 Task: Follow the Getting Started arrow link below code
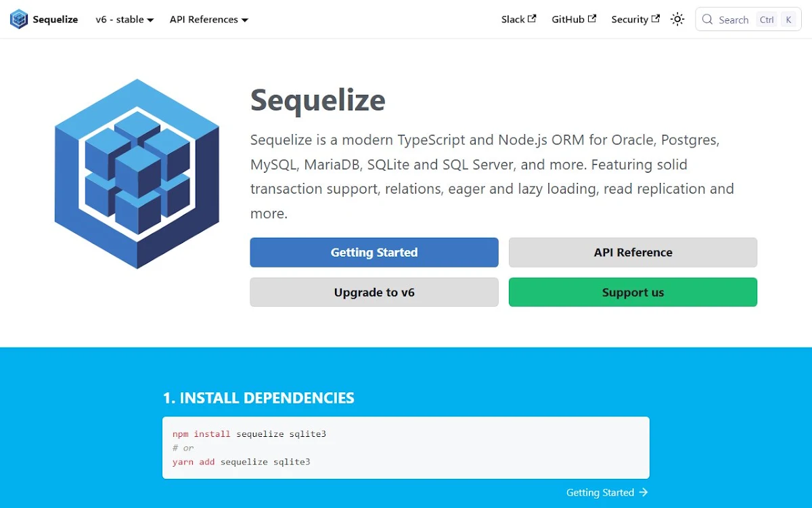pyautogui.click(x=607, y=492)
